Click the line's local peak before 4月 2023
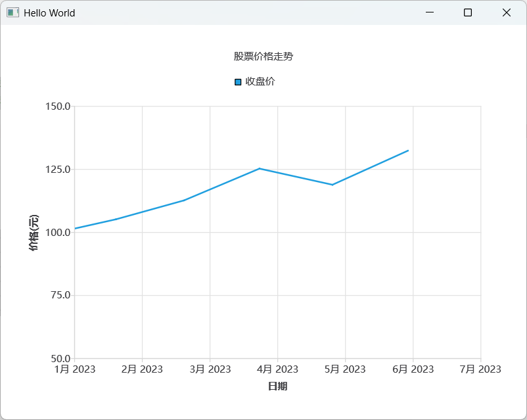 coord(260,168)
